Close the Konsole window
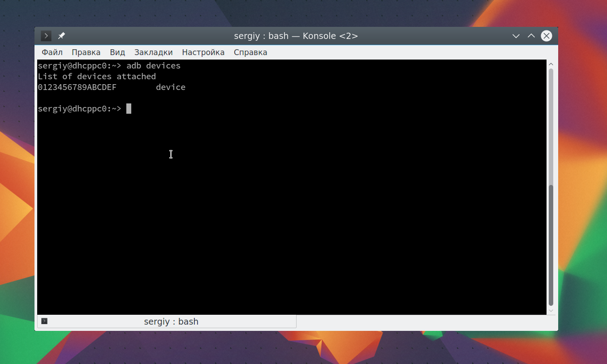This screenshot has width=607, height=364. [x=547, y=36]
